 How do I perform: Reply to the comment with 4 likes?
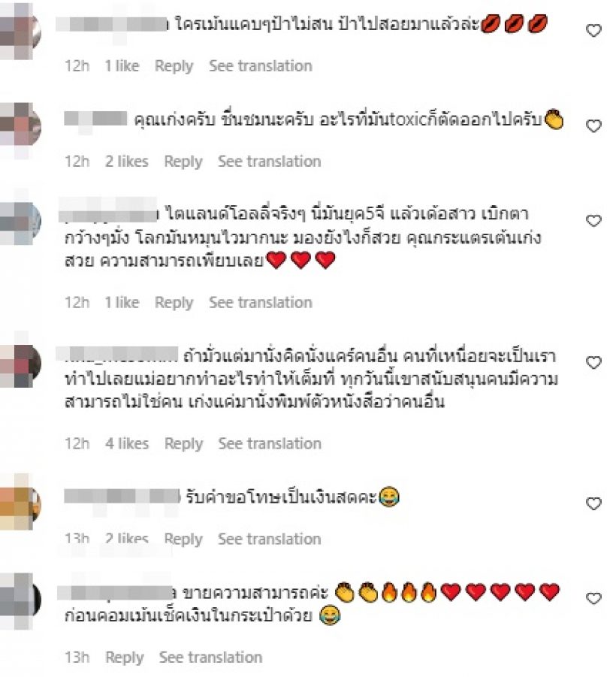point(183,444)
